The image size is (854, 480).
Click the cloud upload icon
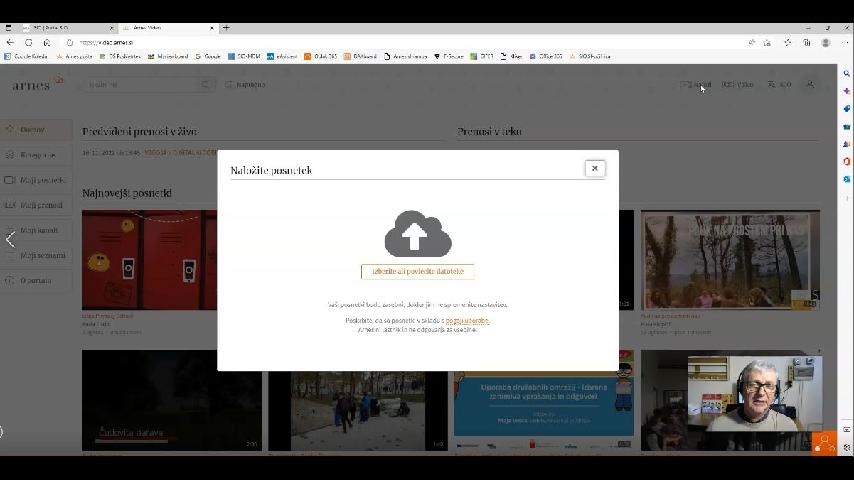(417, 233)
